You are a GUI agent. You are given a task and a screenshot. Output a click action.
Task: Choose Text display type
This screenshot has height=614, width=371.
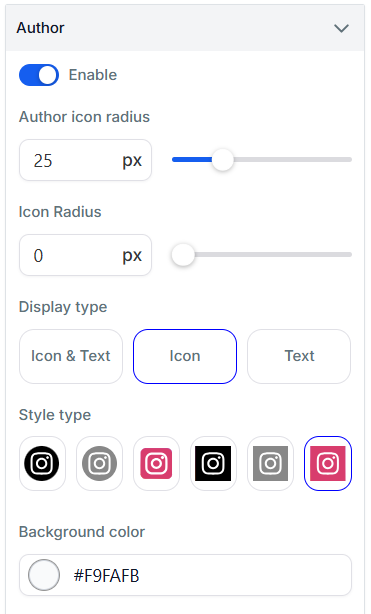point(299,356)
